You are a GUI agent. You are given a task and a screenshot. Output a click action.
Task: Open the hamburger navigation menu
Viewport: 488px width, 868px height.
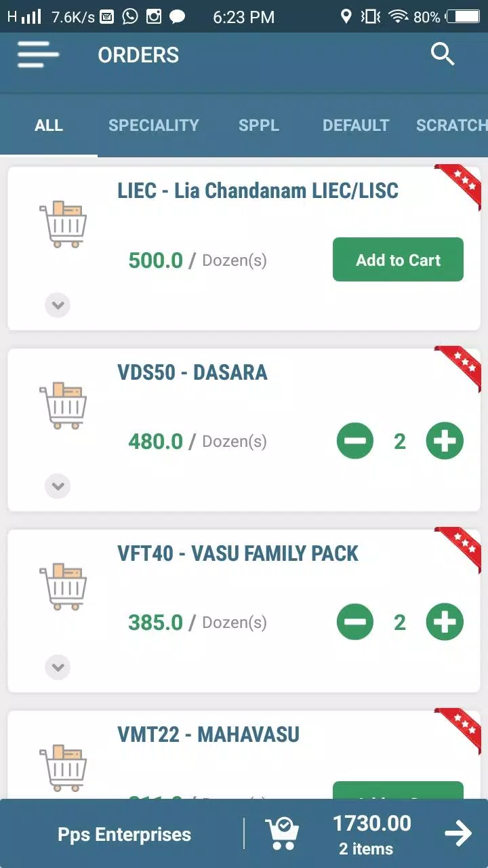point(38,54)
